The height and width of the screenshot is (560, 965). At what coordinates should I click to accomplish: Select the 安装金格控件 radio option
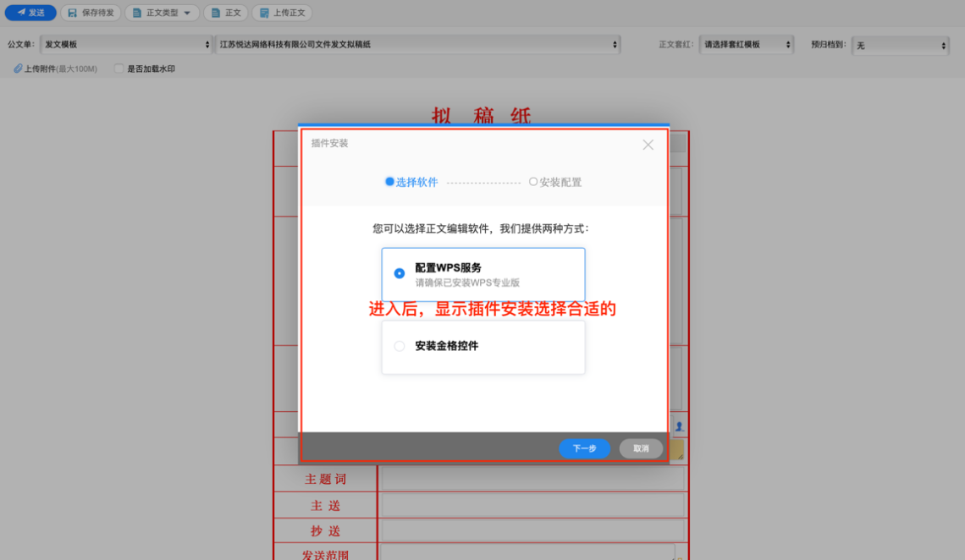click(x=399, y=345)
